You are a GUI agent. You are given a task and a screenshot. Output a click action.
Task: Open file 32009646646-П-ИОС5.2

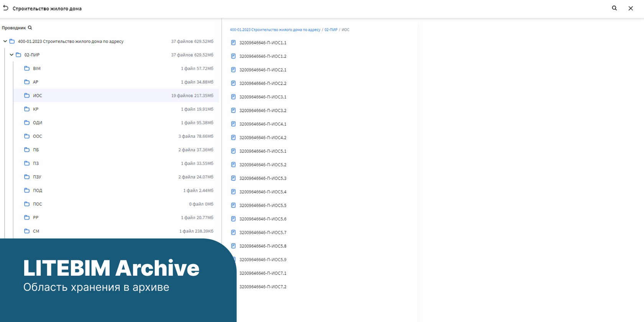coord(263,165)
